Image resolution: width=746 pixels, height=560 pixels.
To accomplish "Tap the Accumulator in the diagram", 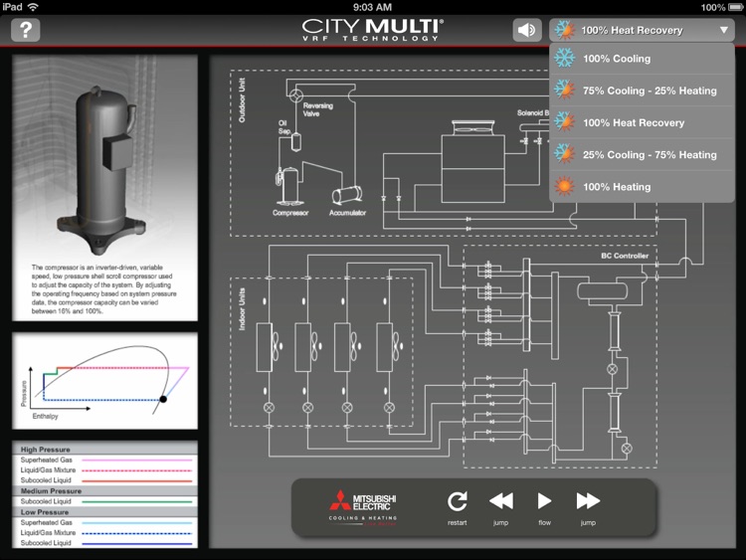I will 347,195.
